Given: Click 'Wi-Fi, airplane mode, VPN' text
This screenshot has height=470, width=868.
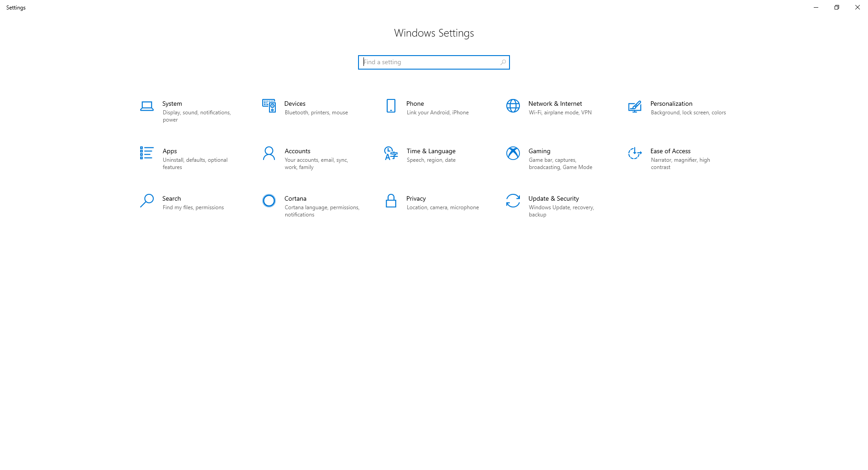Looking at the screenshot, I should pos(560,113).
